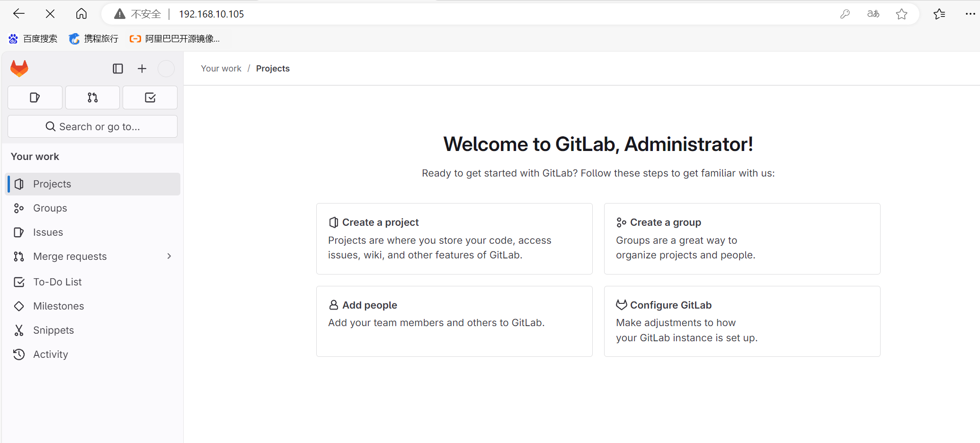
Task: Open Issues in the sidebar
Action: (x=93, y=232)
